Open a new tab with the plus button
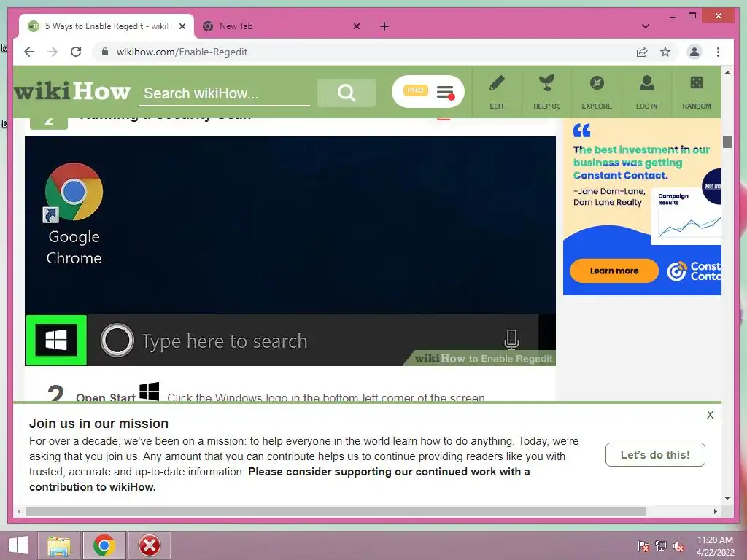The height and width of the screenshot is (560, 747). [x=384, y=26]
